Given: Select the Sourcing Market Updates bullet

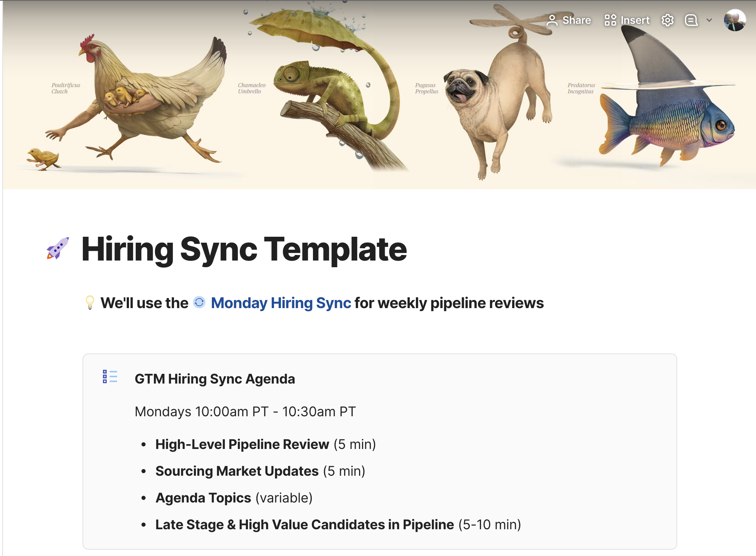Looking at the screenshot, I should point(237,471).
